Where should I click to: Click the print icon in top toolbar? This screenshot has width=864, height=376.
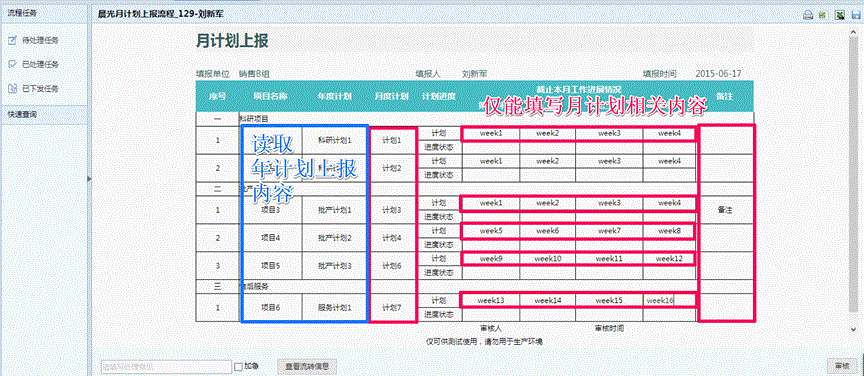click(x=808, y=15)
